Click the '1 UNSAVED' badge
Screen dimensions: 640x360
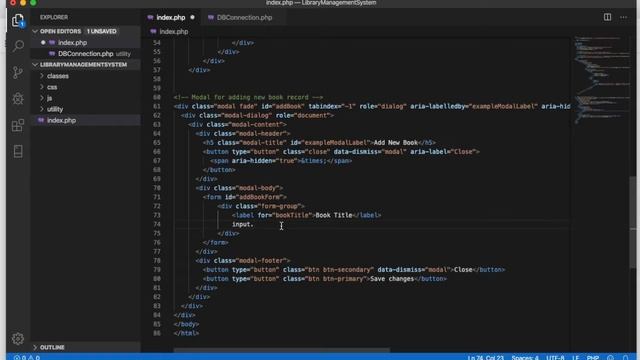(102, 31)
